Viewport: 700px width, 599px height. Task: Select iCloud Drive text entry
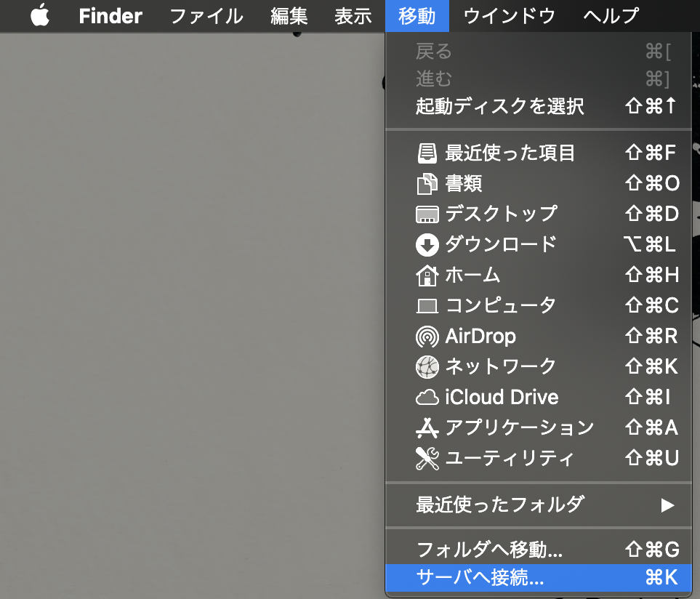[502, 397]
